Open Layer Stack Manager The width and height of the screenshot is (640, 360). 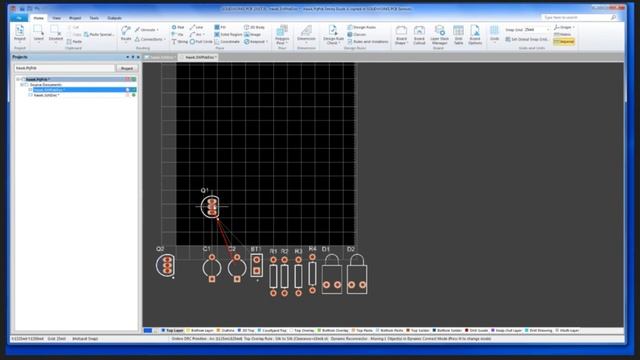coord(440,34)
